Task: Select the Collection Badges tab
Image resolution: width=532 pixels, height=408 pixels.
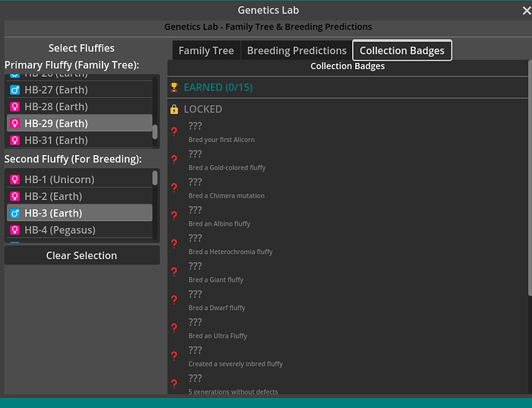Action: tap(402, 51)
